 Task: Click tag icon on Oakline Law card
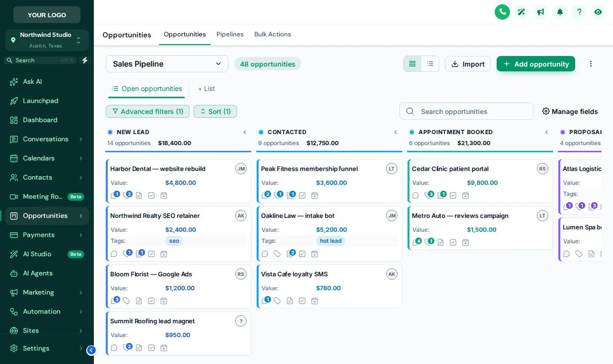(x=277, y=254)
